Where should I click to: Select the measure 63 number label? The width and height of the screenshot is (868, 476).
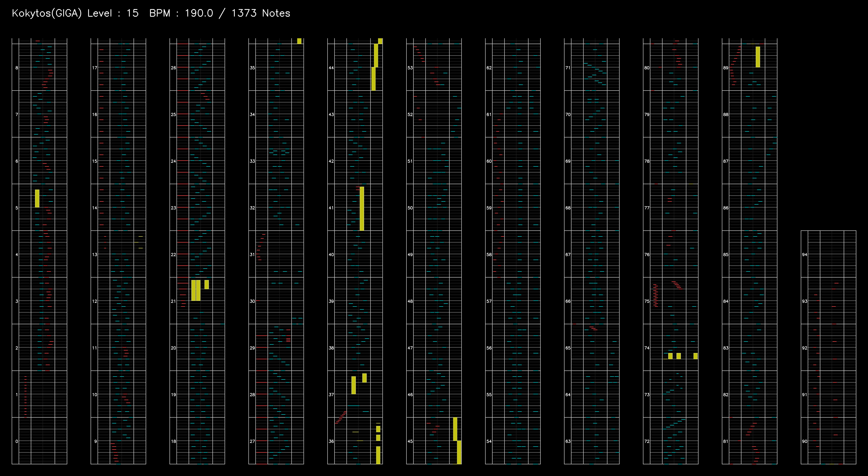[568, 441]
